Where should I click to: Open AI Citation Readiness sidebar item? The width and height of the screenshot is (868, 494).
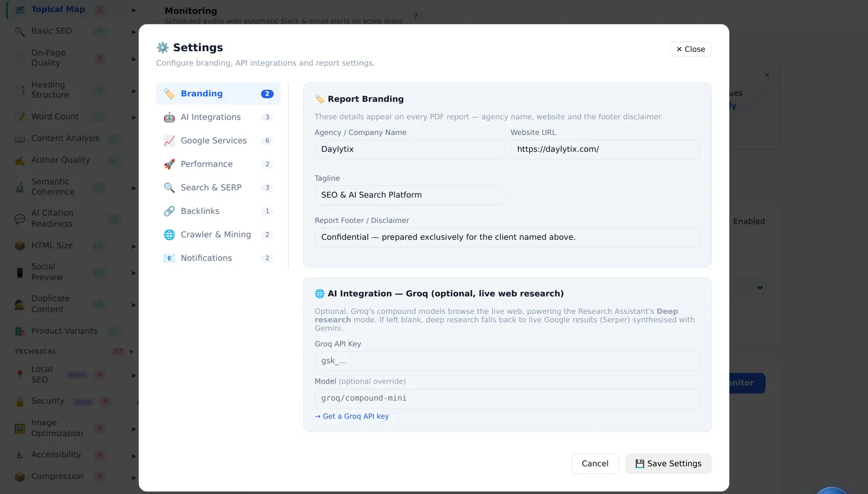[52, 219]
